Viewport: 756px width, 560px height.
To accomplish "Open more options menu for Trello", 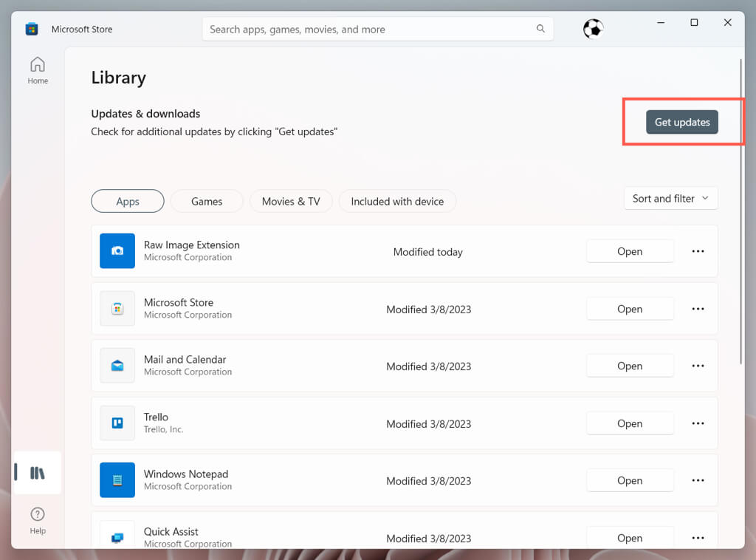I will [698, 423].
